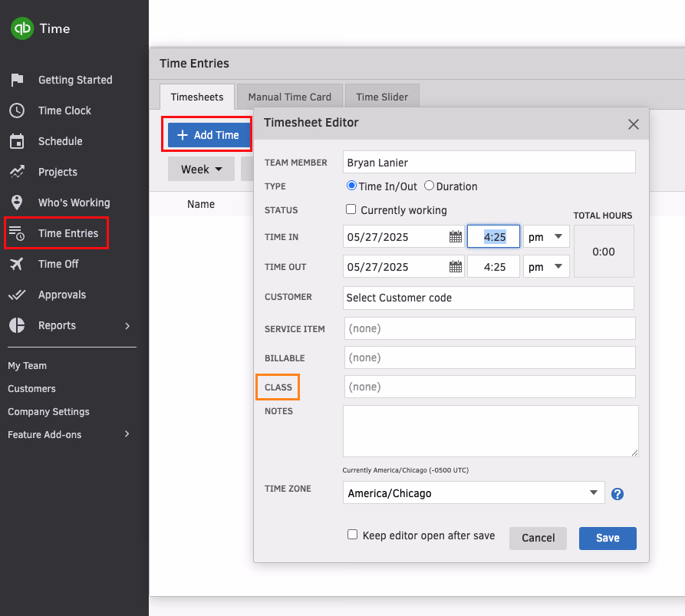Click the Reports pie chart icon
The width and height of the screenshot is (685, 616).
tap(17, 325)
